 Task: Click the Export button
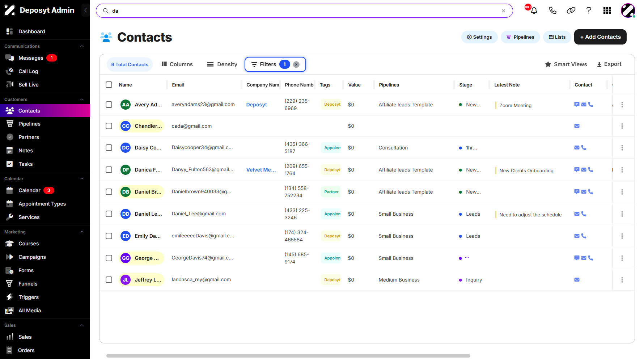(x=609, y=64)
